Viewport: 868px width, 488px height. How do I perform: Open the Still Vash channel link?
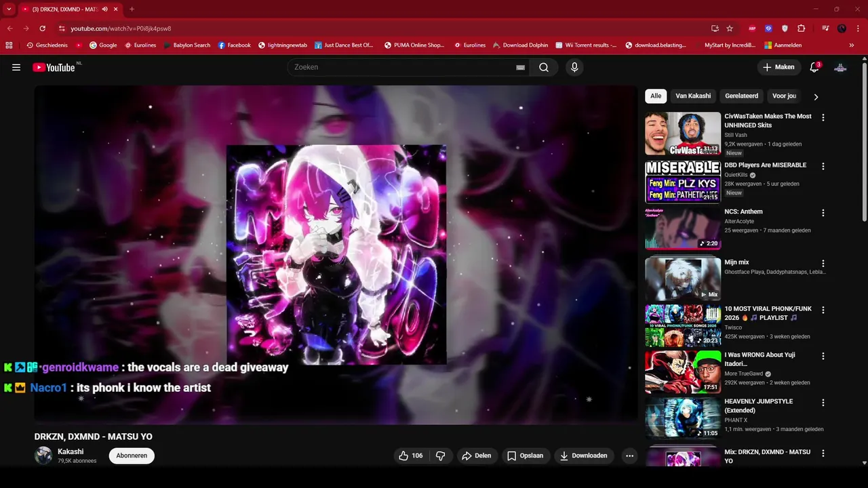[736, 135]
